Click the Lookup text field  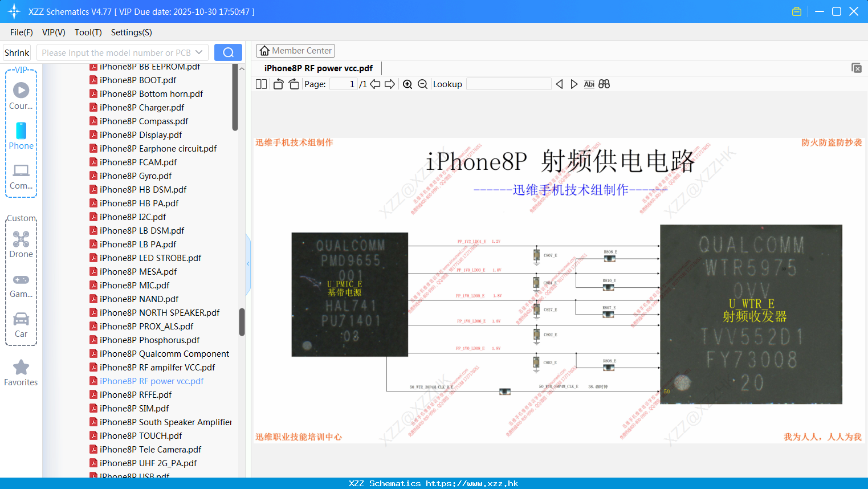click(508, 84)
